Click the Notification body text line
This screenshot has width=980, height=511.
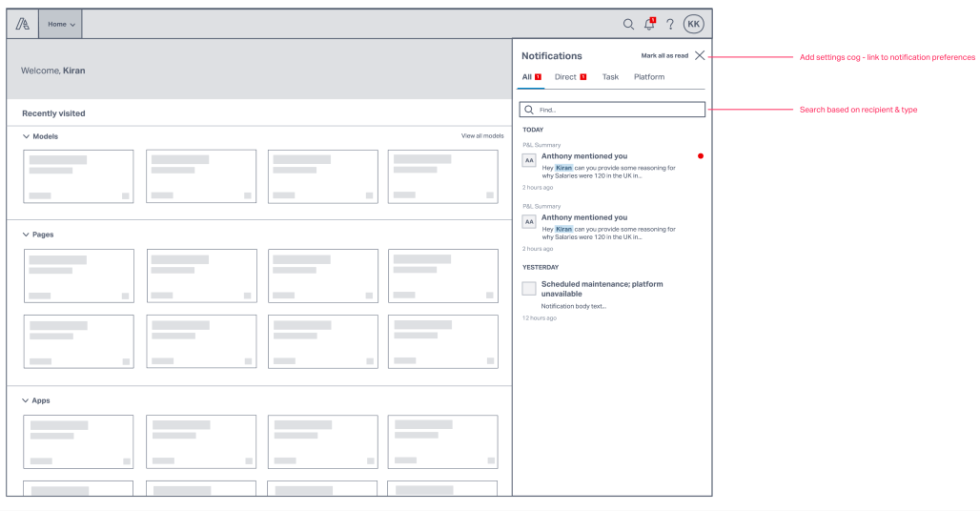tap(573, 306)
